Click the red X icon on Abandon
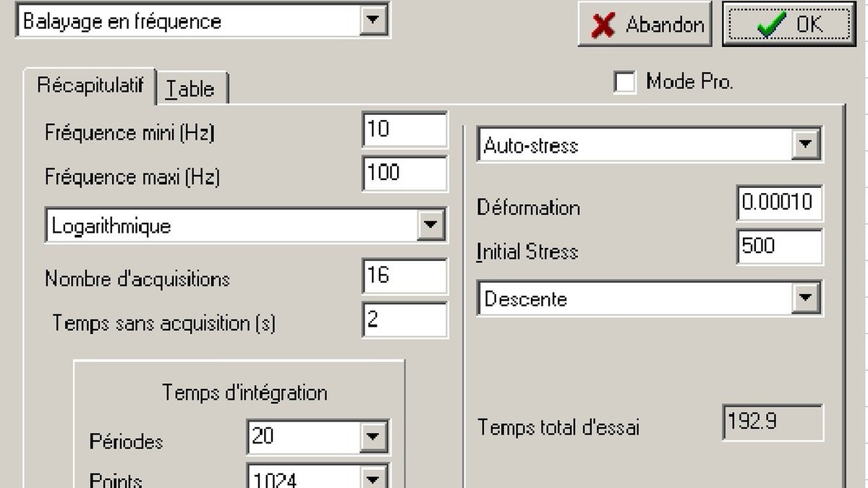The image size is (868, 488). click(x=603, y=25)
